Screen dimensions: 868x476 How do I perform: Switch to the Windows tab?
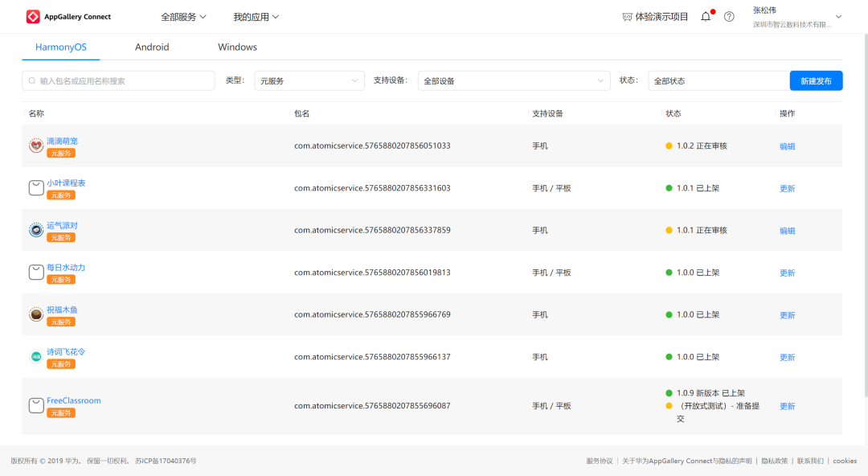237,47
